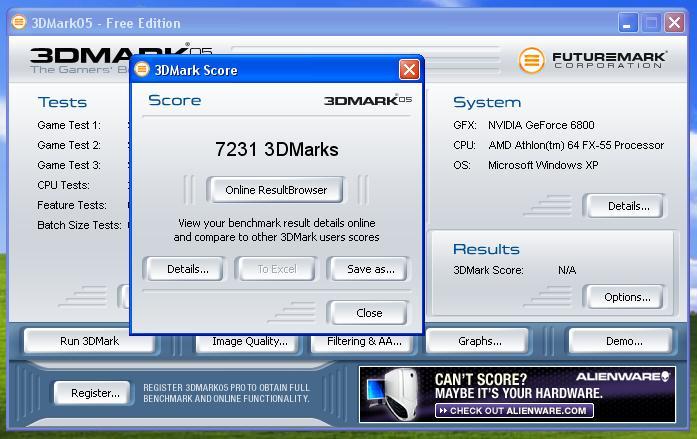Click the CPU Tests: label
Screen dimensions: 697x439
pos(63,185)
